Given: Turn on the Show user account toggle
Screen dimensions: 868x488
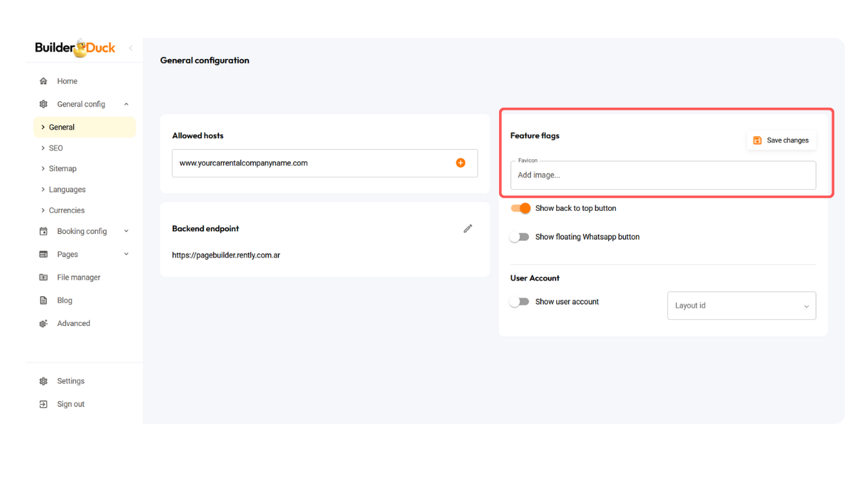Looking at the screenshot, I should click(519, 302).
